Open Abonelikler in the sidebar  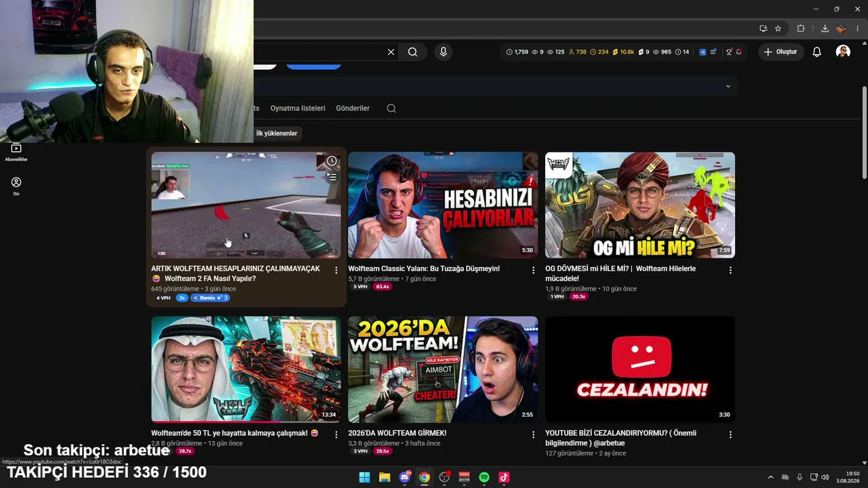click(x=16, y=152)
